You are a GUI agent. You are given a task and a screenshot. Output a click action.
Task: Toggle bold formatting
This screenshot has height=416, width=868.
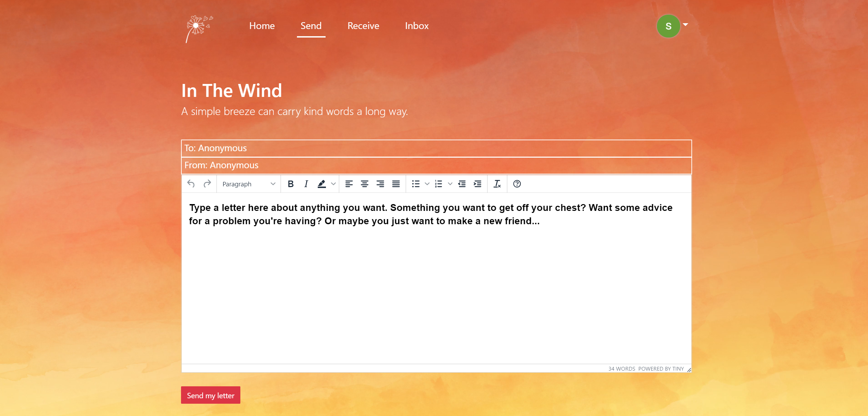290,184
